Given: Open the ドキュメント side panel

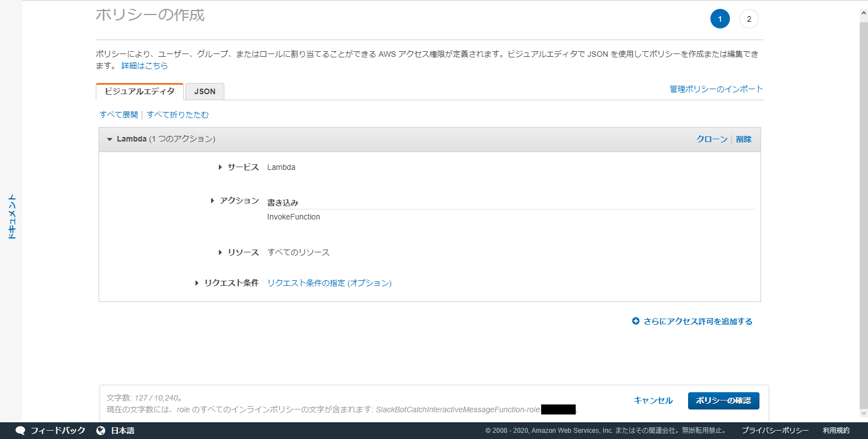Looking at the screenshot, I should 12,217.
